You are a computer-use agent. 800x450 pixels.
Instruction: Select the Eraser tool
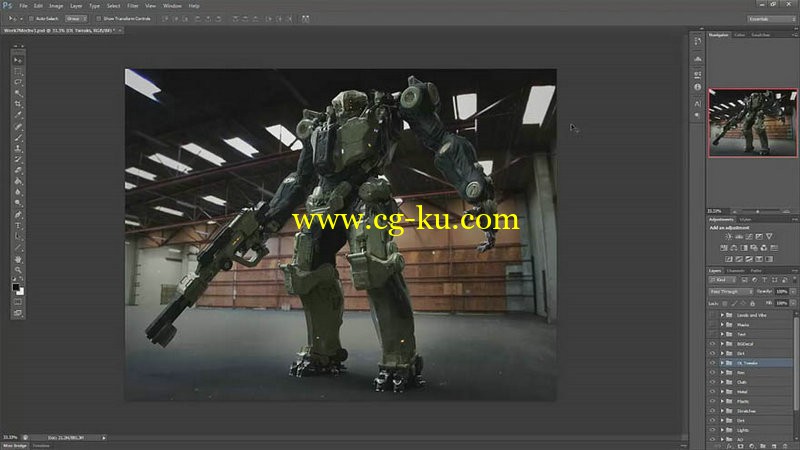(18, 170)
